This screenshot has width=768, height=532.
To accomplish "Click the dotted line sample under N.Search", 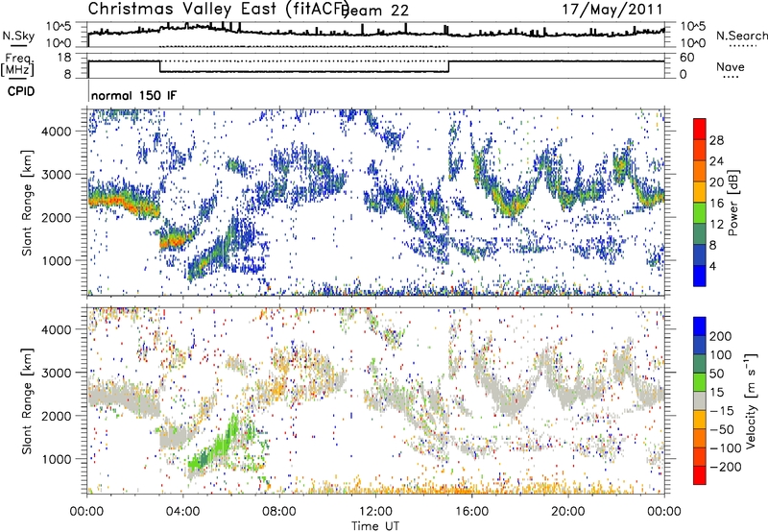I will pos(742,45).
